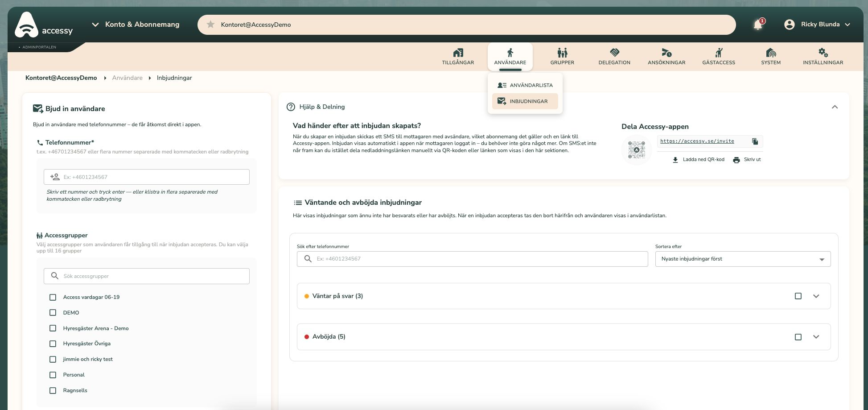Screen dimensions: 868x410
Task: Click the Hjälp & Delning help icon
Action: pyautogui.click(x=291, y=107)
